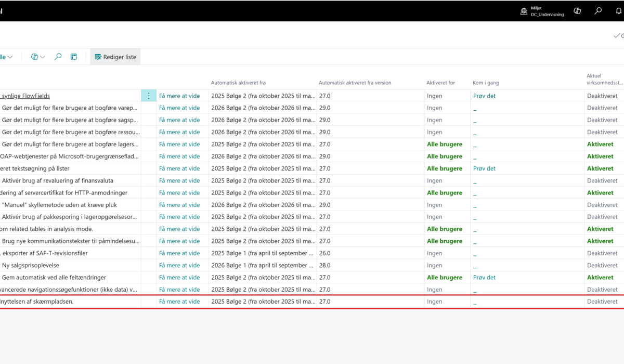Click Aktiveret status on Gem automatisk row
This screenshot has height=364, width=624.
click(x=600, y=277)
